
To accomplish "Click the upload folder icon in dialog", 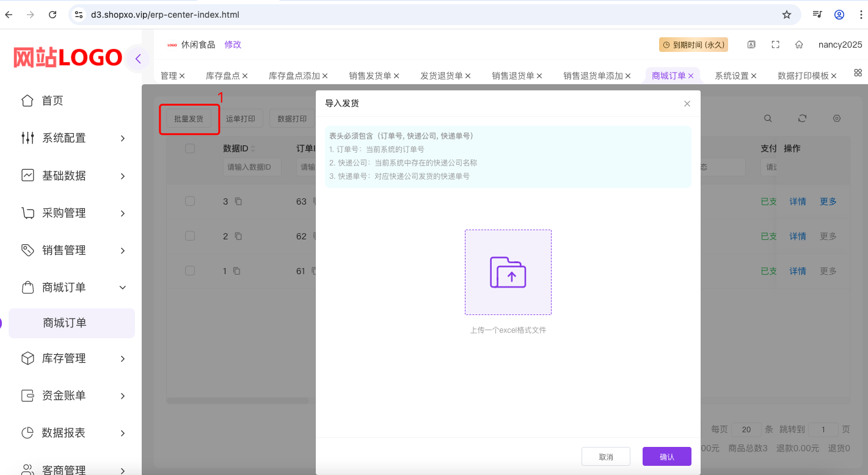I will [508, 272].
